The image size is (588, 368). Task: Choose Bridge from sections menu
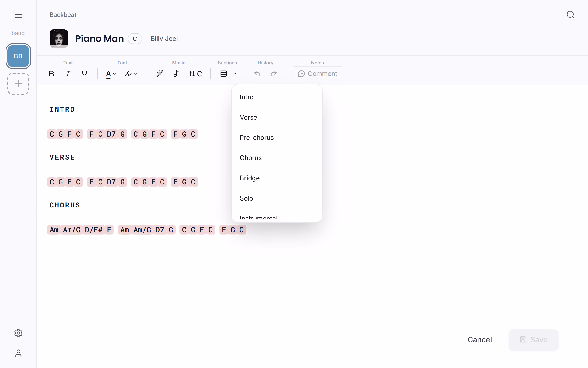click(x=277, y=178)
